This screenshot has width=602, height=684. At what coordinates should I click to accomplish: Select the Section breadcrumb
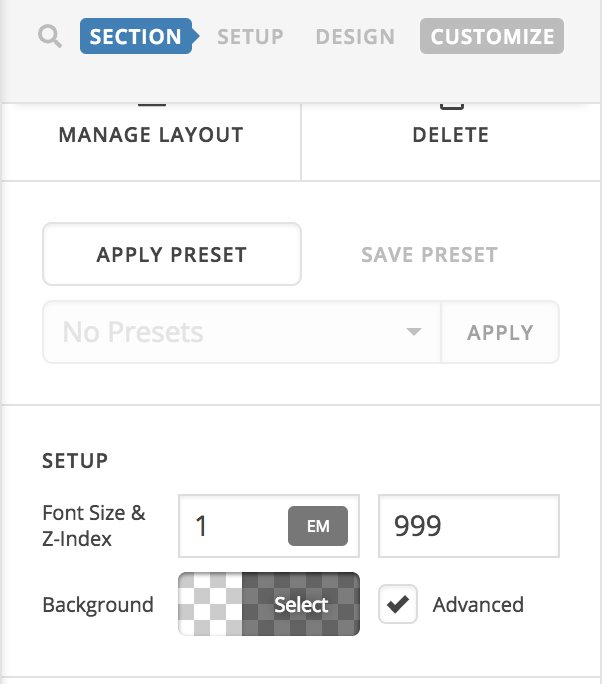coord(136,38)
